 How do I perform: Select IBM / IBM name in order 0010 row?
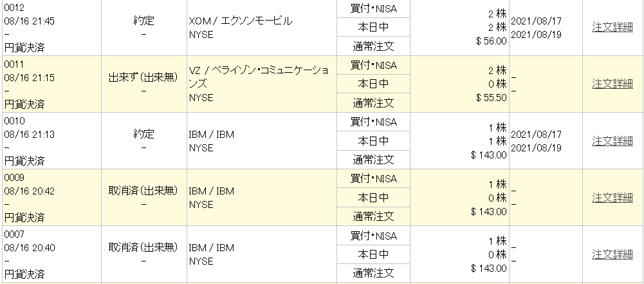(x=211, y=135)
